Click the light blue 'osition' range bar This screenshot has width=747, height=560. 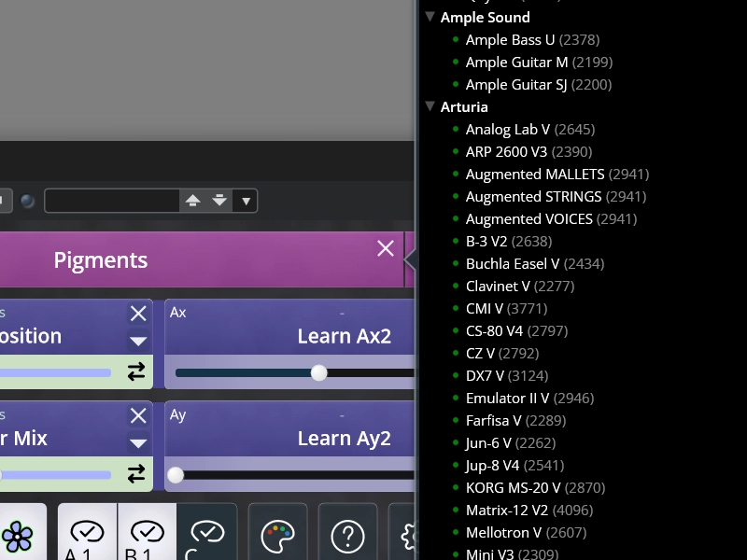click(55, 372)
